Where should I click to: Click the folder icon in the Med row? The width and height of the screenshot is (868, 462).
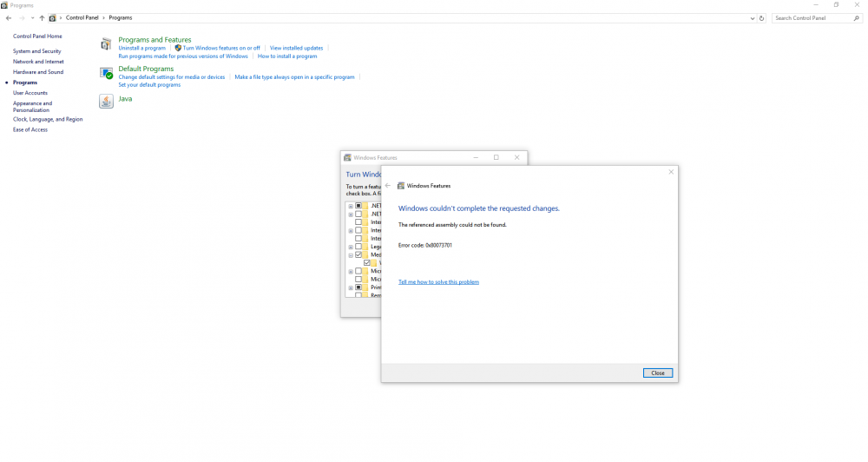click(x=365, y=254)
